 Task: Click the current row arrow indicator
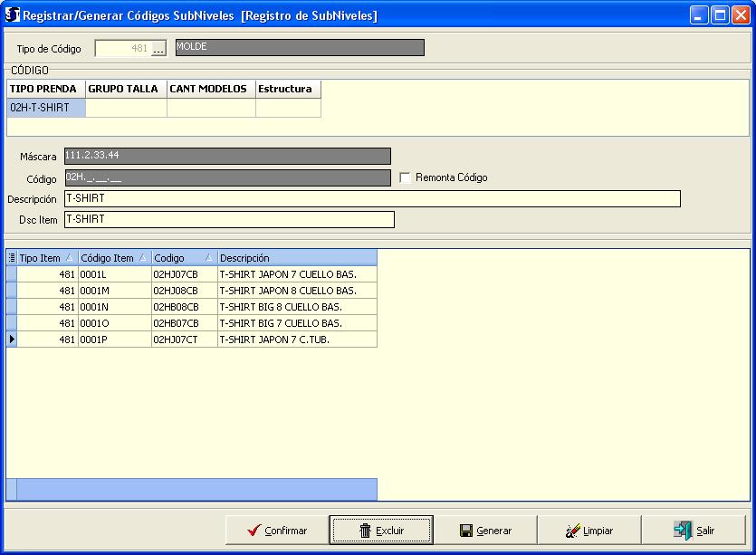12,340
